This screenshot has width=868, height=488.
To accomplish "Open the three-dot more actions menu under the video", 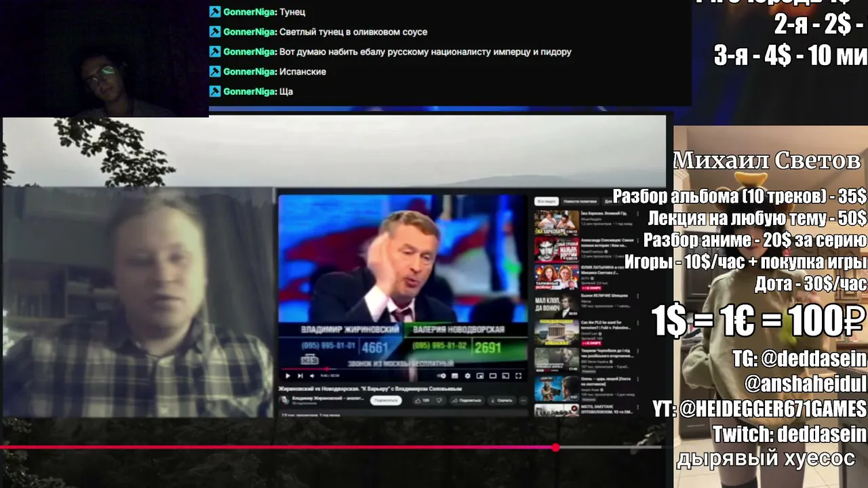I will coord(523,401).
